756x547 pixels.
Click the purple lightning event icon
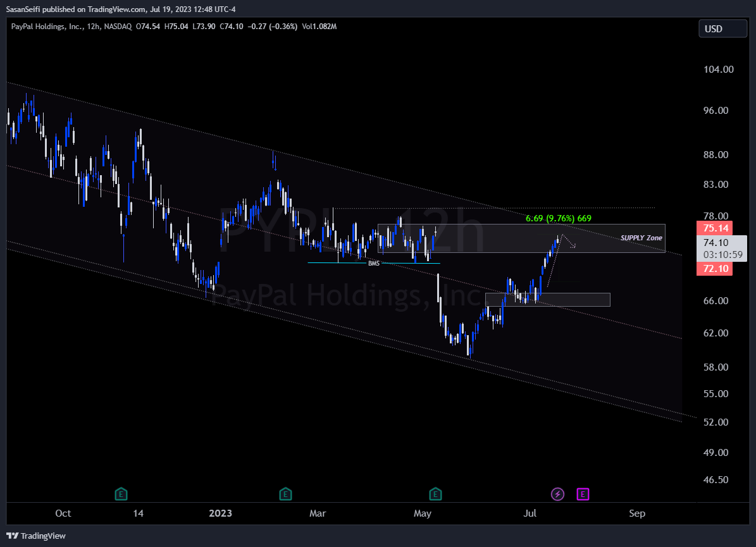[x=558, y=494]
